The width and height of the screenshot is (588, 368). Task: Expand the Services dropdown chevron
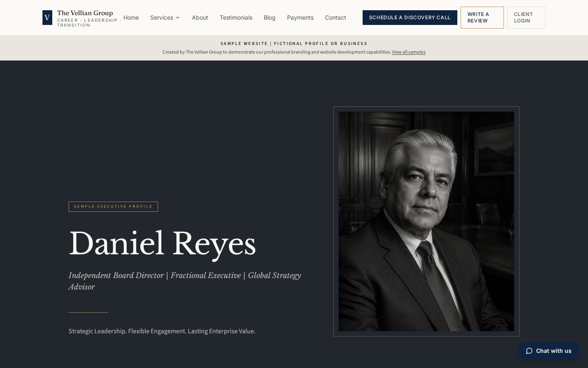(x=178, y=18)
